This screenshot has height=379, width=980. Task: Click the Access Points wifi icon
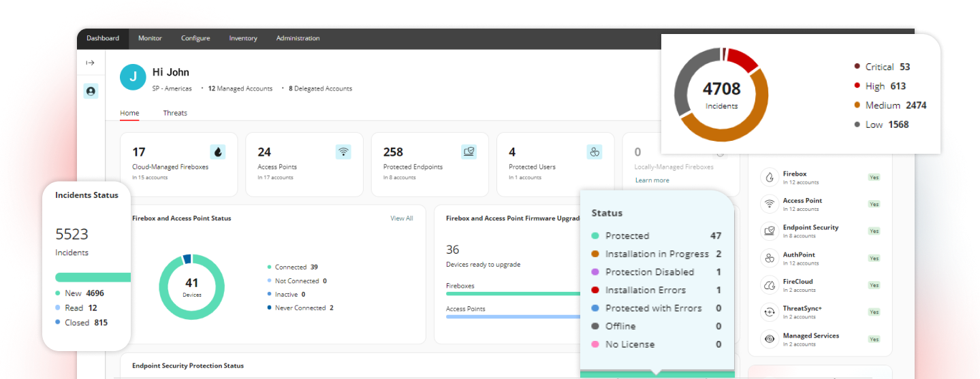coord(343,152)
